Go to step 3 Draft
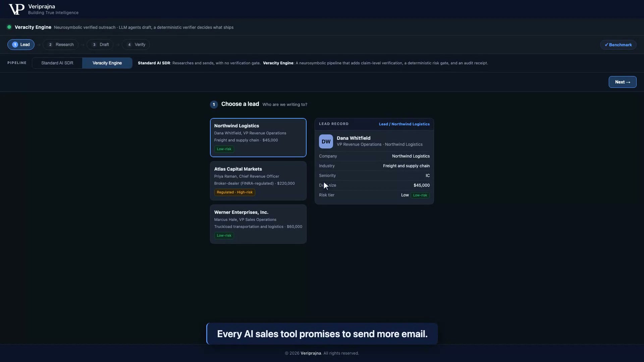 (100, 45)
